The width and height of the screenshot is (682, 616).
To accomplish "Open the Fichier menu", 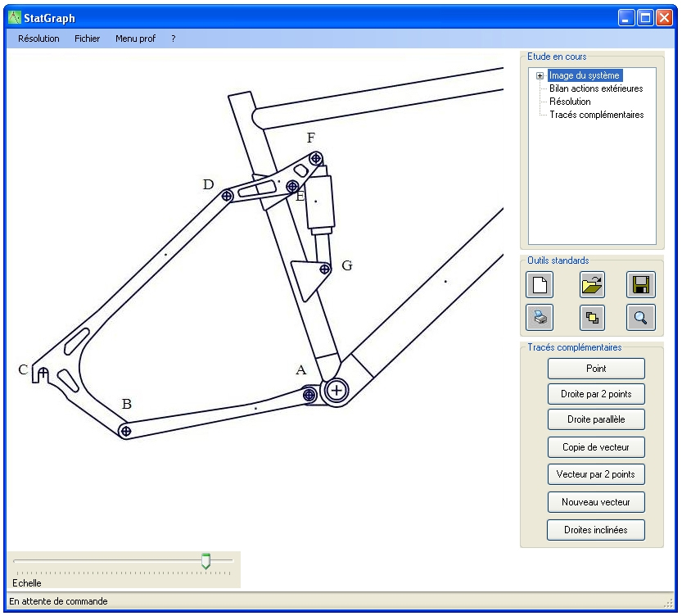I will click(x=88, y=38).
